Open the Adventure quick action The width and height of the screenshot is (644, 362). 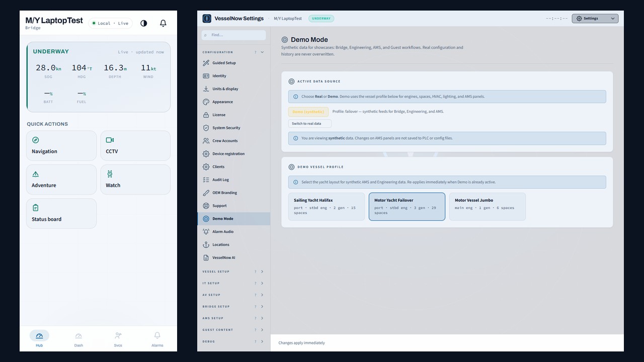(61, 179)
